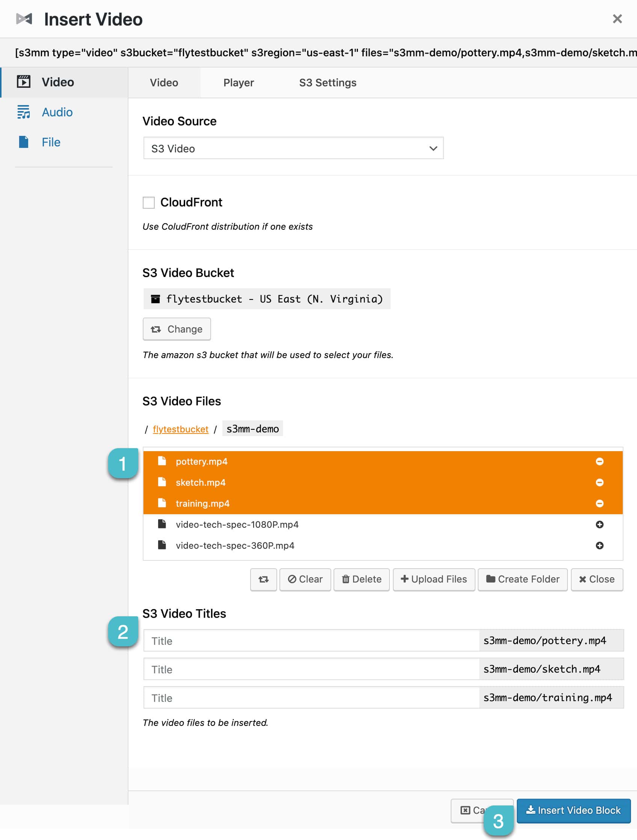Click the s3mm-demo folder breadcrumb
Screen dimensions: 637x840
tap(252, 429)
